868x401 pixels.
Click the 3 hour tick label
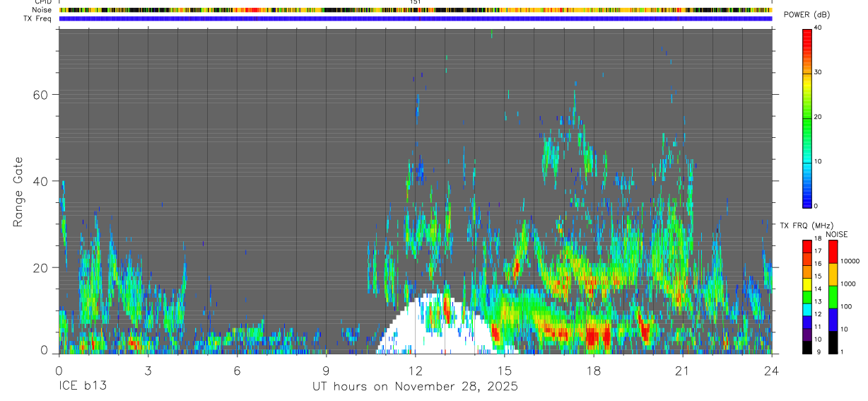(148, 371)
